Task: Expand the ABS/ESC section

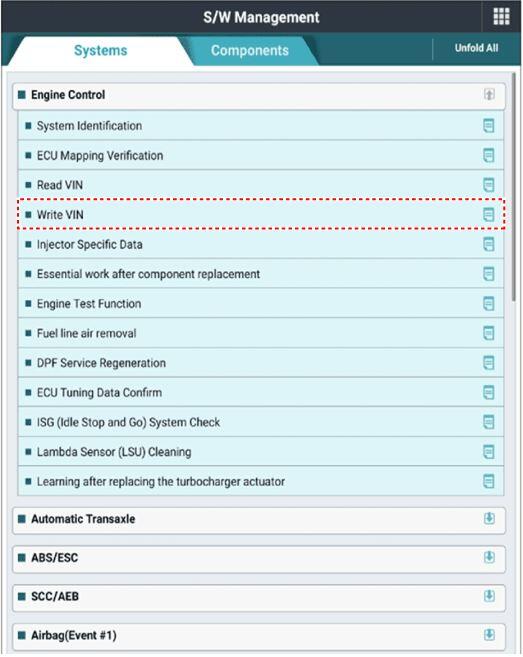Action: [x=489, y=557]
